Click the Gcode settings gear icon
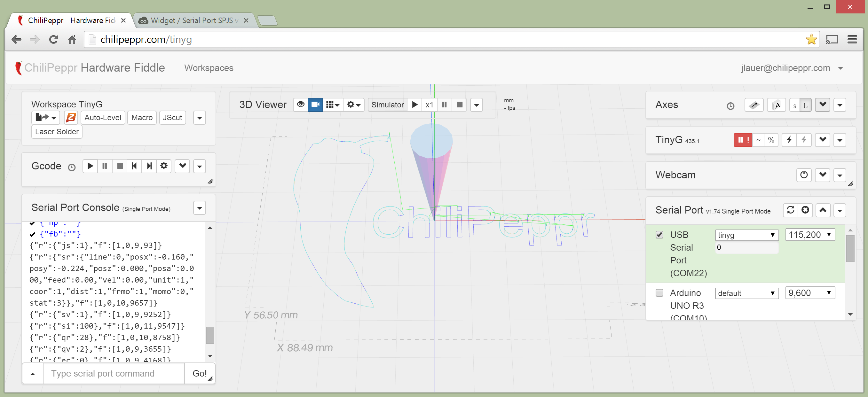 point(164,166)
